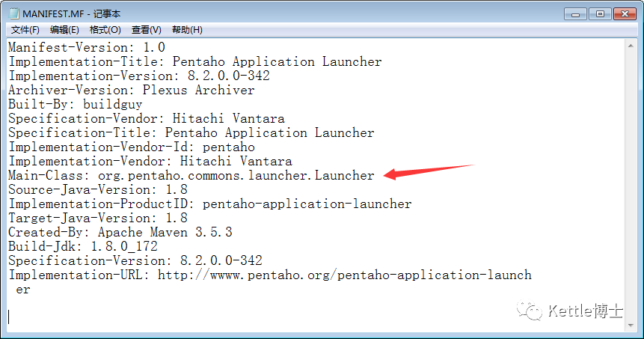The width and height of the screenshot is (644, 339).
Task: Click the Target-Java-Version: 1.8 line
Action: (98, 219)
